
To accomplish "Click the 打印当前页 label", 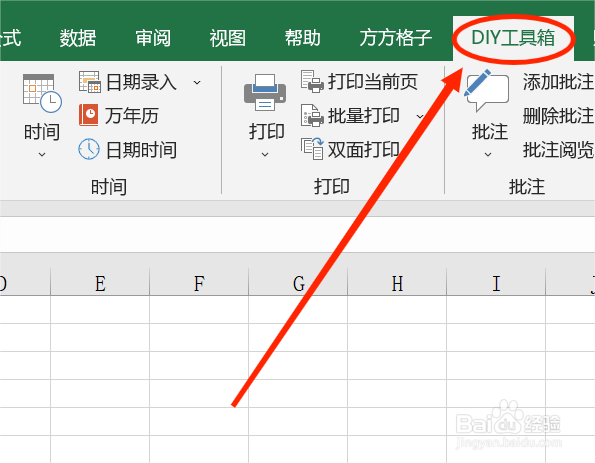I will point(373,82).
